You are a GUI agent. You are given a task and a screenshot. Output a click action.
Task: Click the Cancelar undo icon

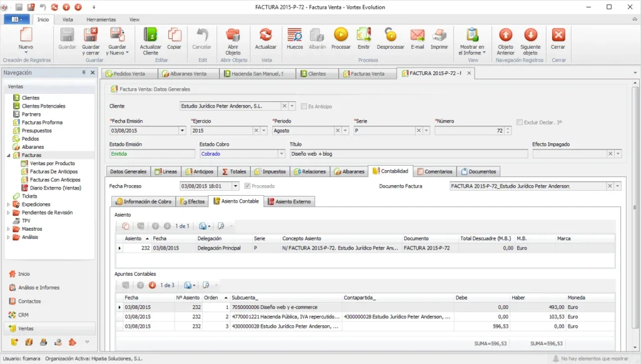[202, 35]
